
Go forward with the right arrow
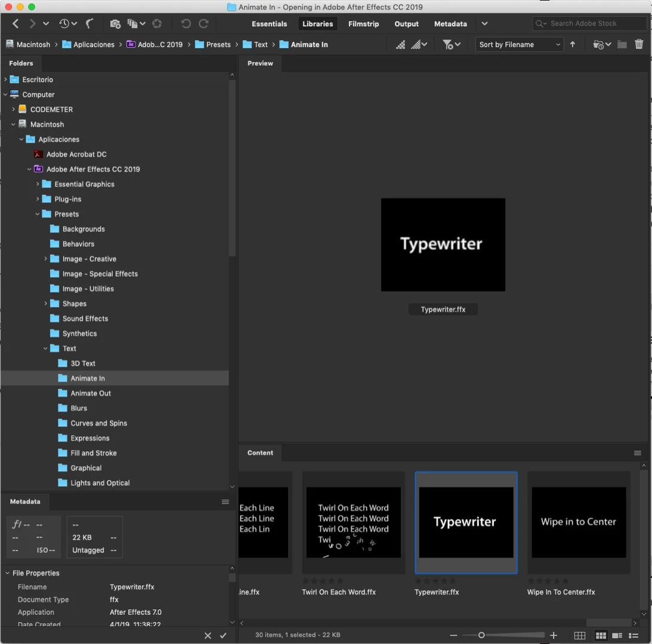click(32, 24)
